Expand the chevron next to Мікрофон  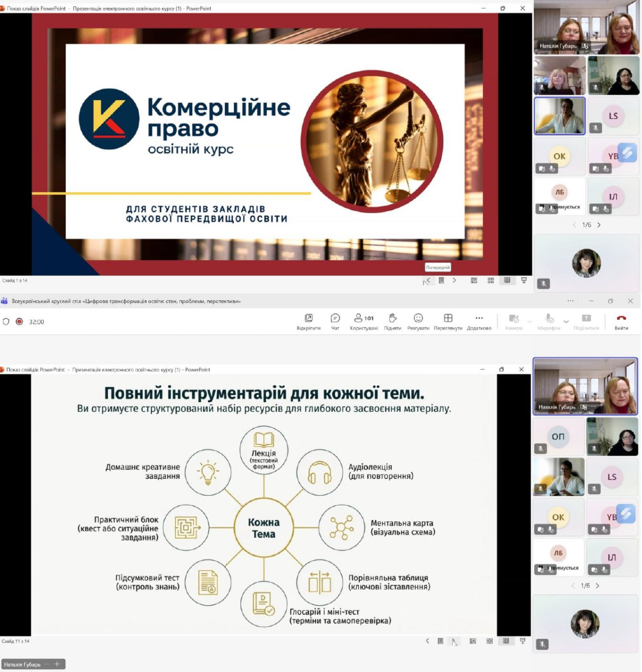pos(566,321)
